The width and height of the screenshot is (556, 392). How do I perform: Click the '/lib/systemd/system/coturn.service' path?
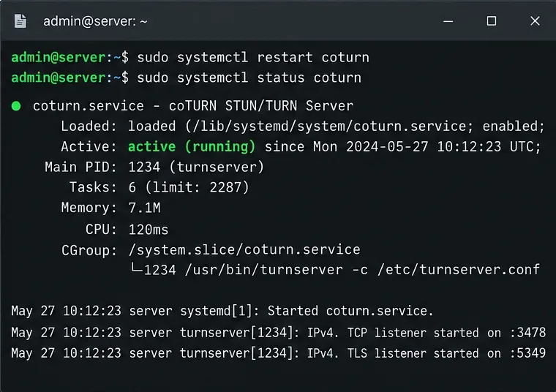tap(330, 127)
